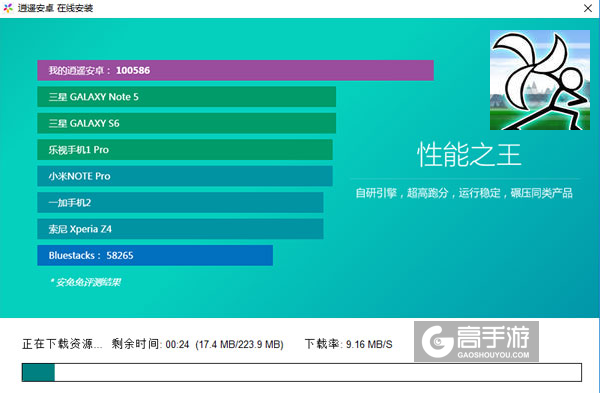Click the 逍遥安卓 在线安装 window title
The image size is (600, 393).
point(55,8)
